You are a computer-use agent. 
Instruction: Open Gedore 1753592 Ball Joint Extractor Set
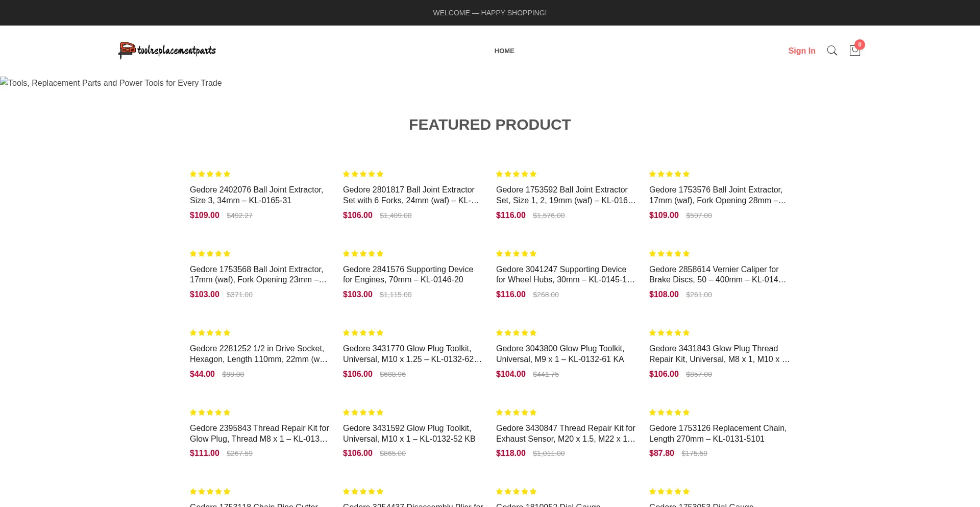pyautogui.click(x=566, y=195)
